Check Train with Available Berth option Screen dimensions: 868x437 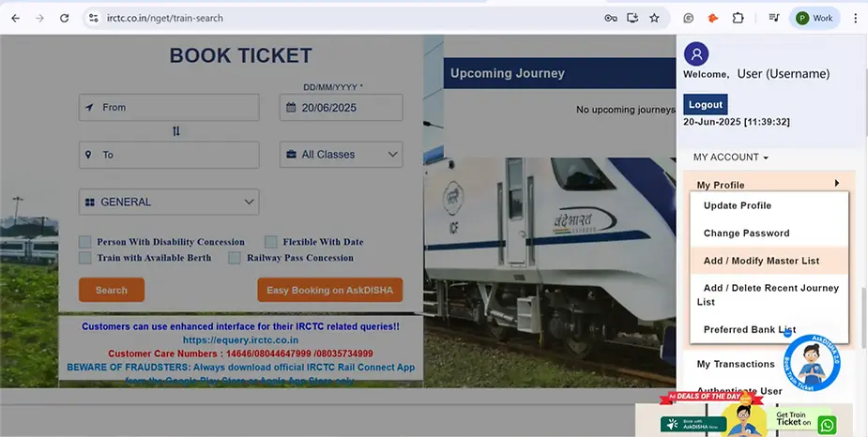(84, 258)
